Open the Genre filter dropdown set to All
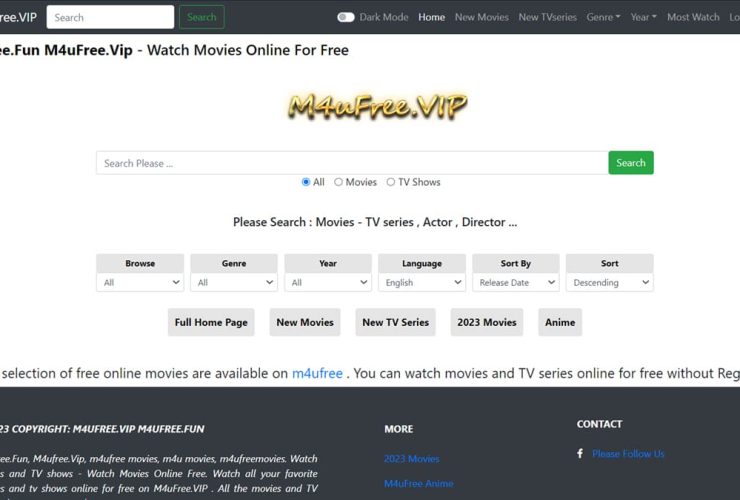 [x=234, y=282]
